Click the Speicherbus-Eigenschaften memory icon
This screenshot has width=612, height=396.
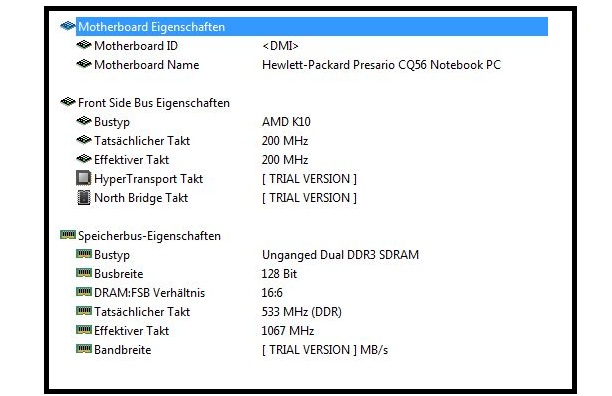68,234
